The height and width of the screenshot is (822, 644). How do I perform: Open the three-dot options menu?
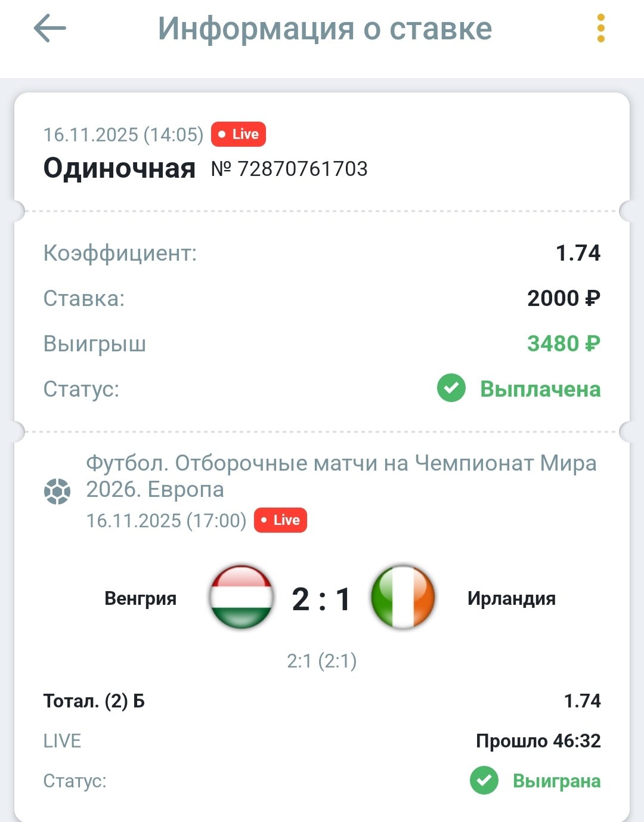tap(600, 29)
